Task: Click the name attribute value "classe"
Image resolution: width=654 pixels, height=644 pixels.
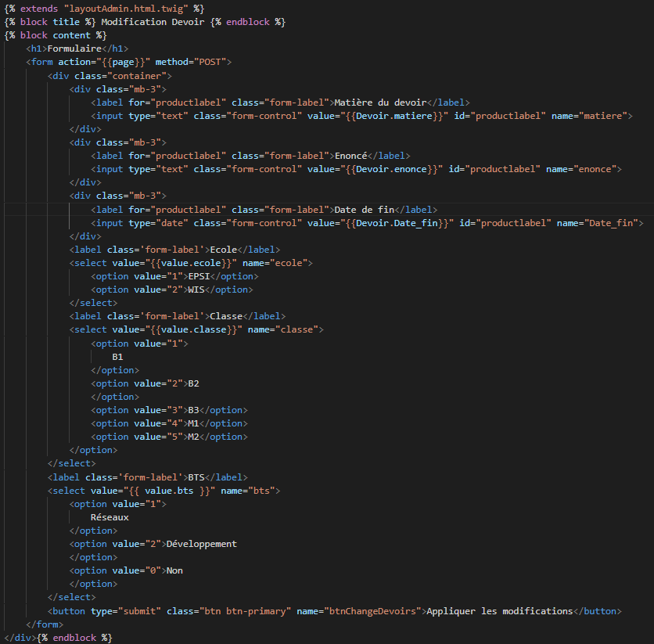Action: (296, 329)
